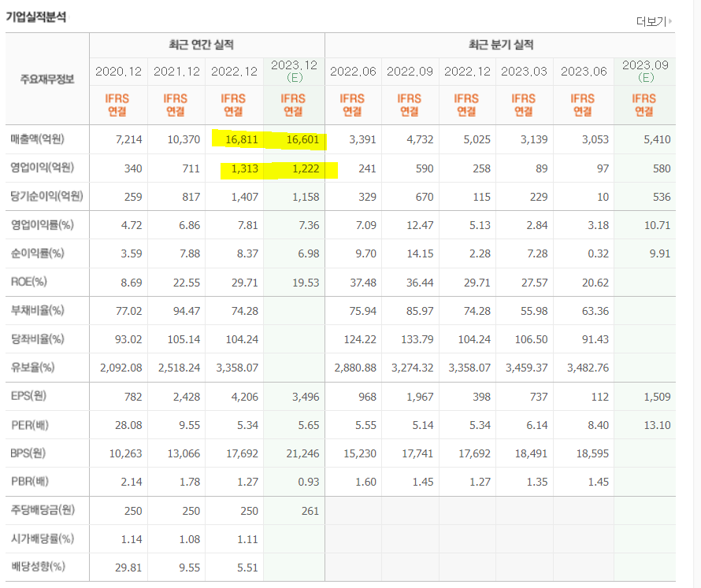Click the 당좌비율(%) row label
The image size is (701, 588).
pyautogui.click(x=38, y=338)
